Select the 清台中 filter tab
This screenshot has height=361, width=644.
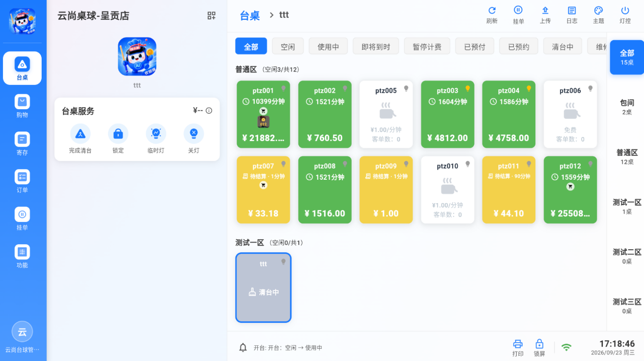[x=562, y=46]
